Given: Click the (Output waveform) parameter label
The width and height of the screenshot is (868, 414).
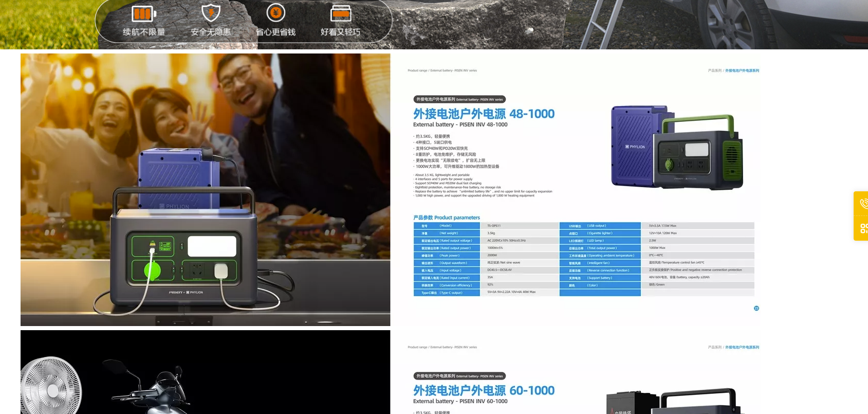Looking at the screenshot, I should 453,263.
